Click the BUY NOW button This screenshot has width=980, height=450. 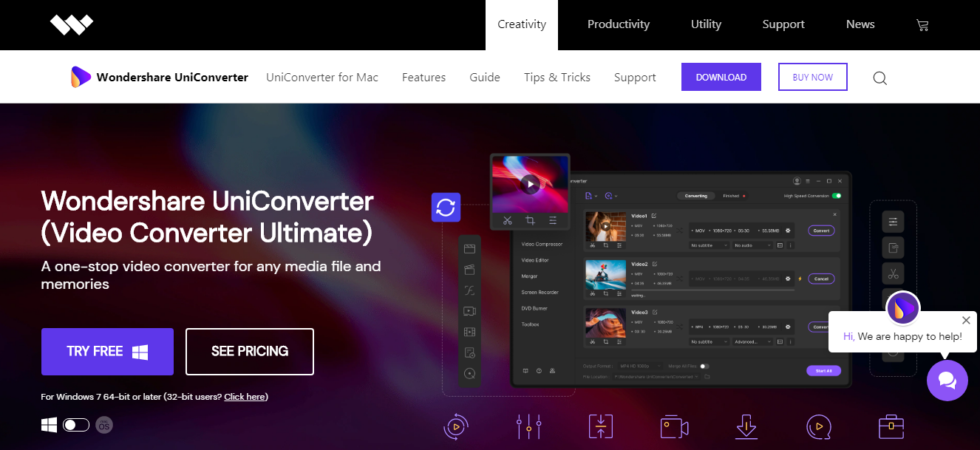(813, 77)
